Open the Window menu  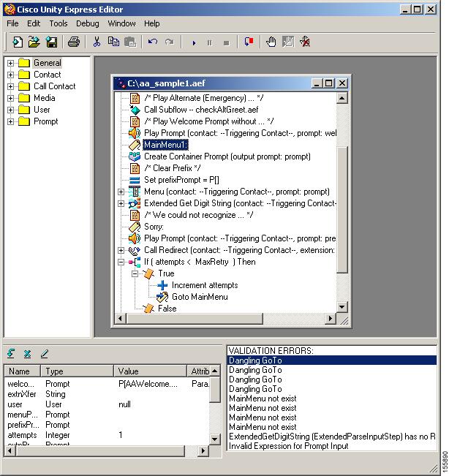click(121, 23)
